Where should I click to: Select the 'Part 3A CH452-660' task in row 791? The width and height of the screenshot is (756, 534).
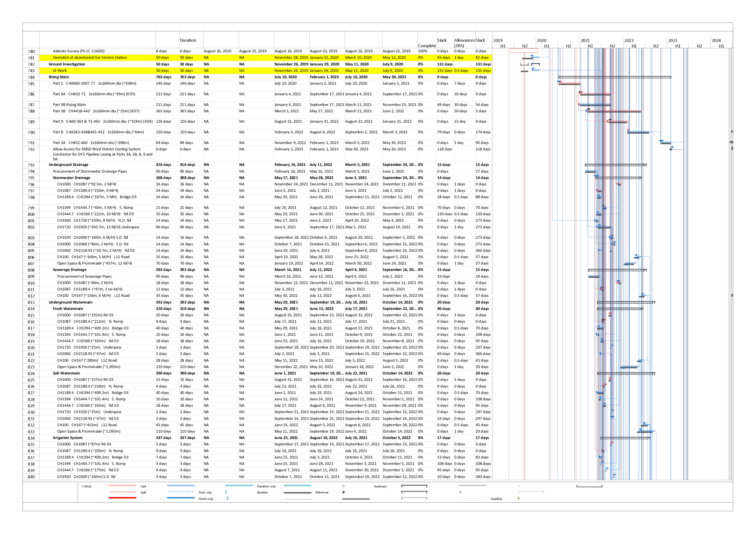coord(91,143)
